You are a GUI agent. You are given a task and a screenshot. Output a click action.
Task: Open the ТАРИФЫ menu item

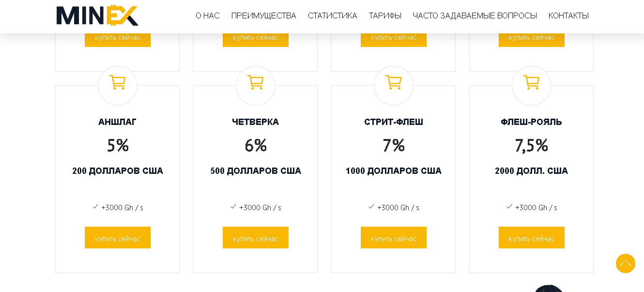tap(384, 15)
